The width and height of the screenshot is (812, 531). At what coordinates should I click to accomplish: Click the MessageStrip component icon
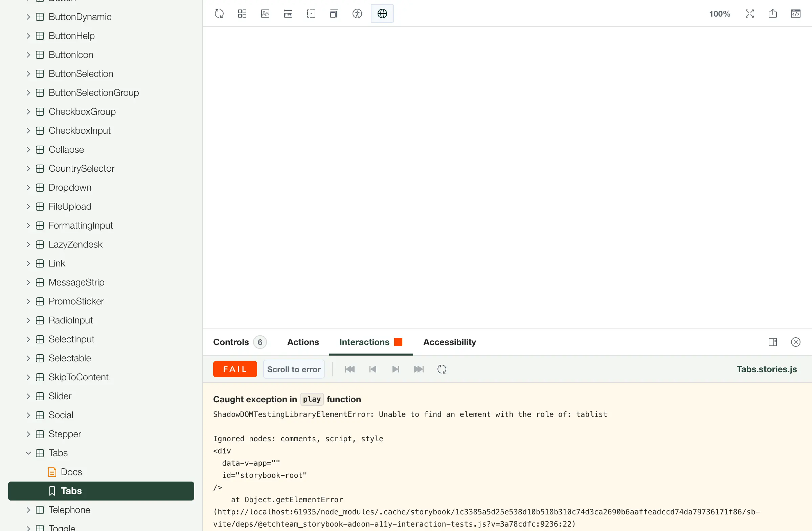pos(40,282)
